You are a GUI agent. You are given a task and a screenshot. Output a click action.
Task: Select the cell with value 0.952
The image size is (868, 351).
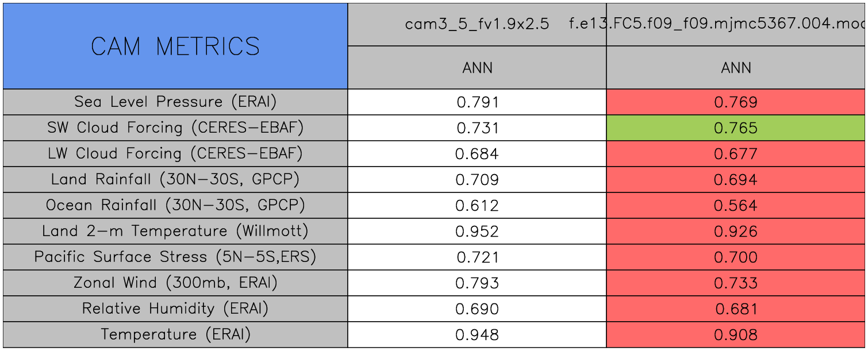477,232
